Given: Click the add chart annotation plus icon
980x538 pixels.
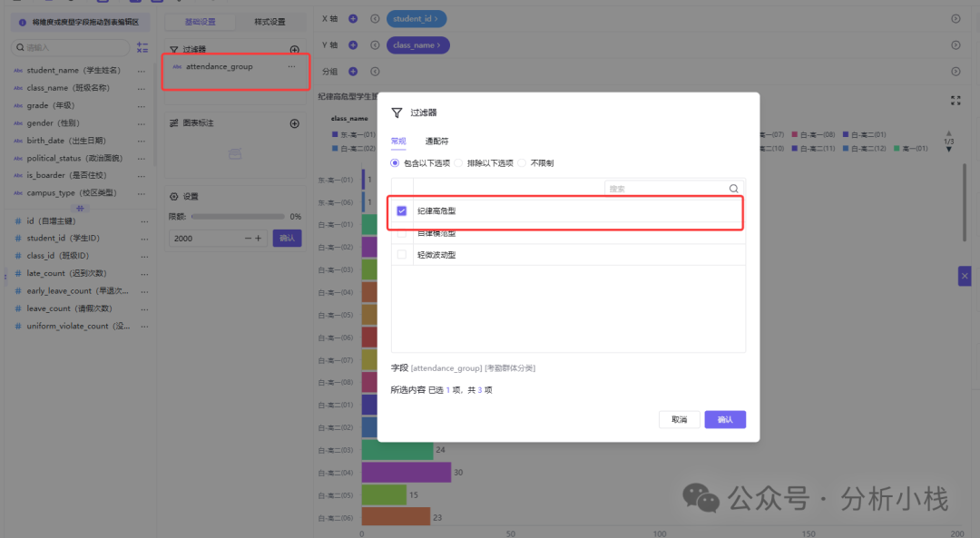Looking at the screenshot, I should coord(294,123).
